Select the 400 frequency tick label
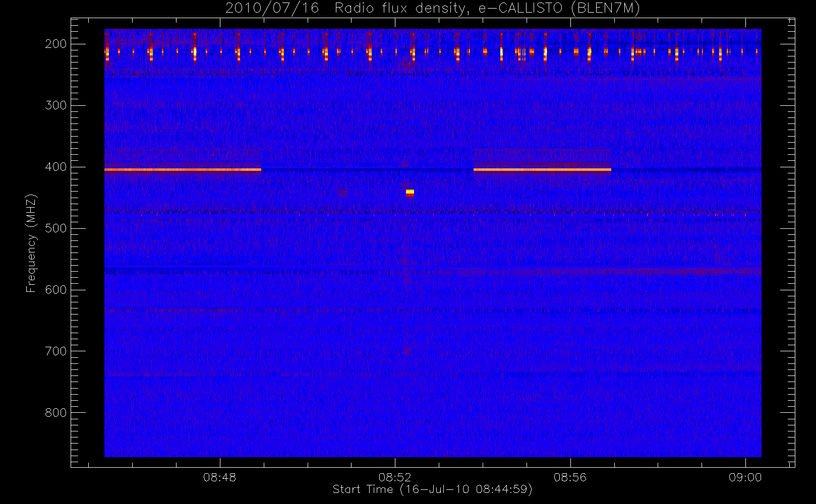Screen dimensions: 816x504 pyautogui.click(x=56, y=167)
